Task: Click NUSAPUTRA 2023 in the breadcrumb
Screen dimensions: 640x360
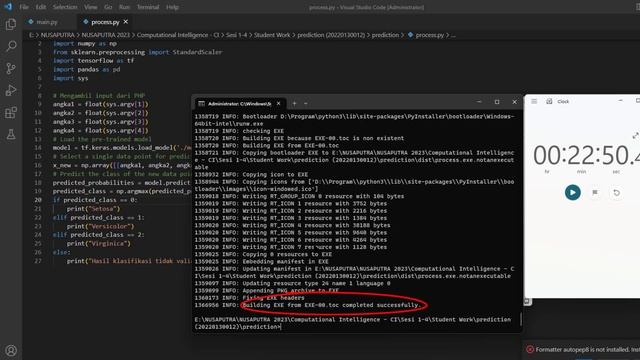Action: click(105, 35)
